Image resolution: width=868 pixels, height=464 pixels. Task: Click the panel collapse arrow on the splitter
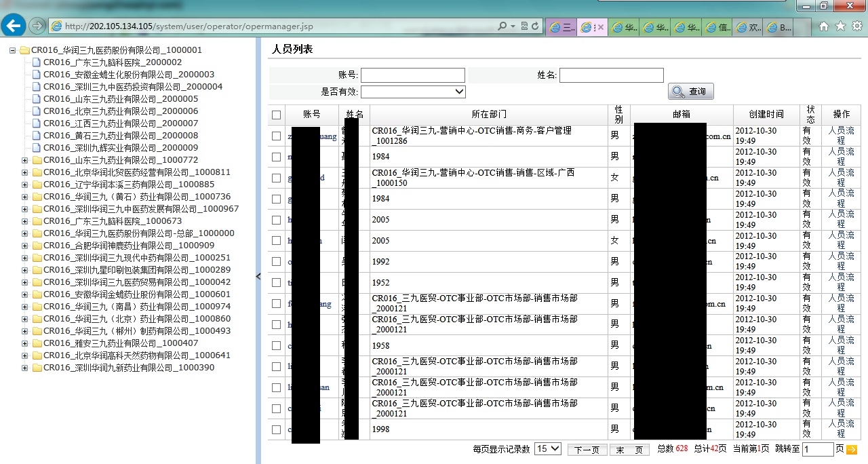click(x=258, y=276)
